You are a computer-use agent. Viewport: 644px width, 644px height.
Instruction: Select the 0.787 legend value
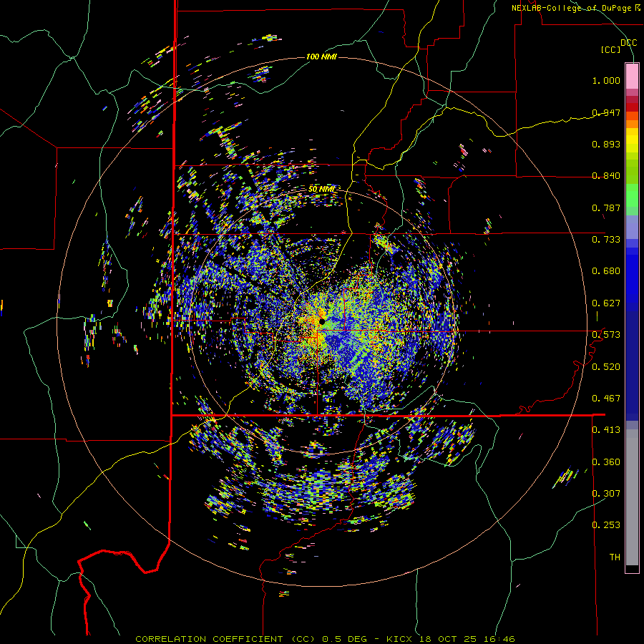coord(606,208)
